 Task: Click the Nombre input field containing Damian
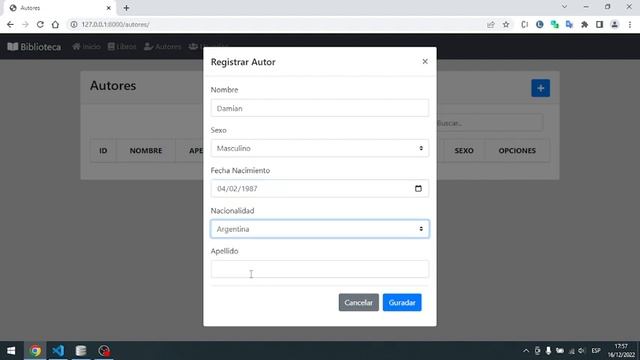point(320,108)
